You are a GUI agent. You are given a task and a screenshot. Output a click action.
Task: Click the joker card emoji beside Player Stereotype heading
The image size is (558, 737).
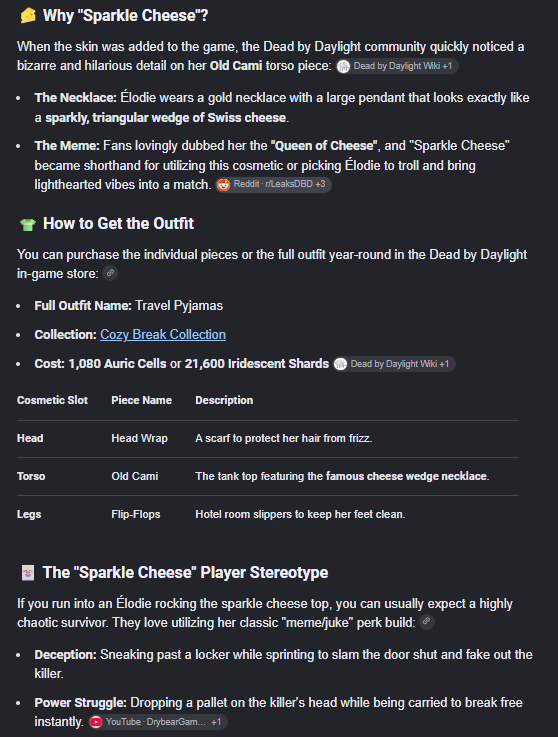tap(28, 573)
